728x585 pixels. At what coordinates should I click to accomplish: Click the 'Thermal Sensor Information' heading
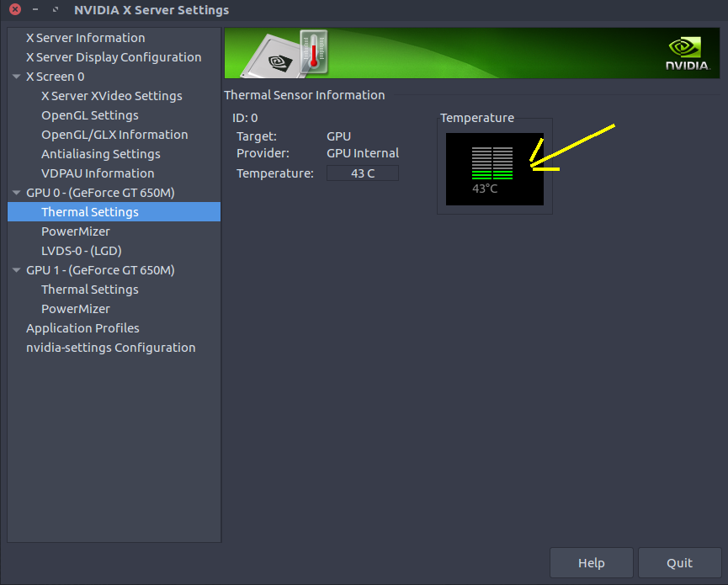[x=305, y=95]
